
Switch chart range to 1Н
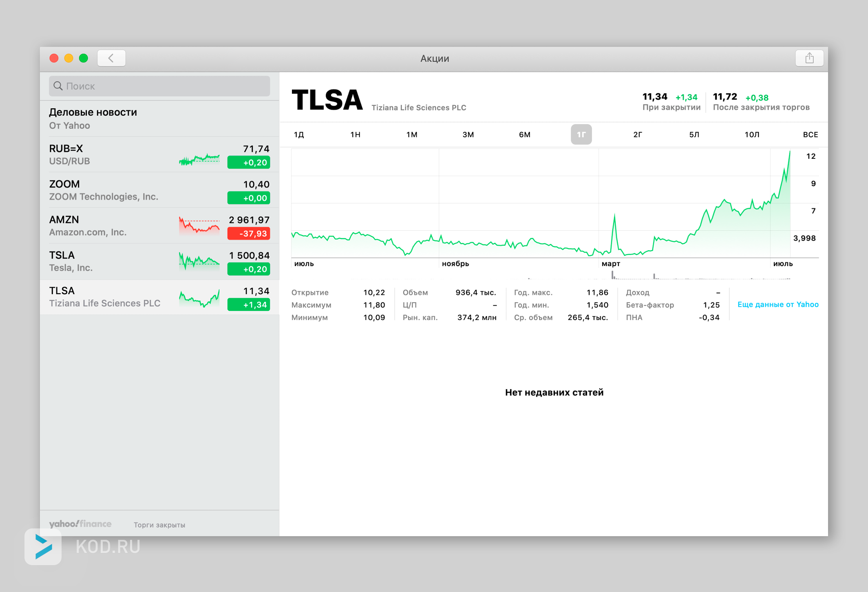(356, 135)
